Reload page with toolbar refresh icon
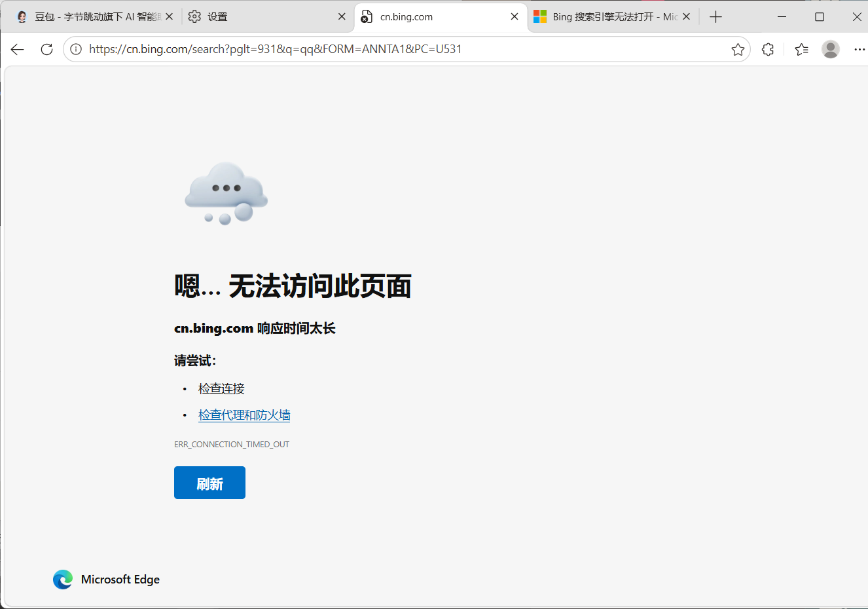The height and width of the screenshot is (609, 868). [46, 49]
